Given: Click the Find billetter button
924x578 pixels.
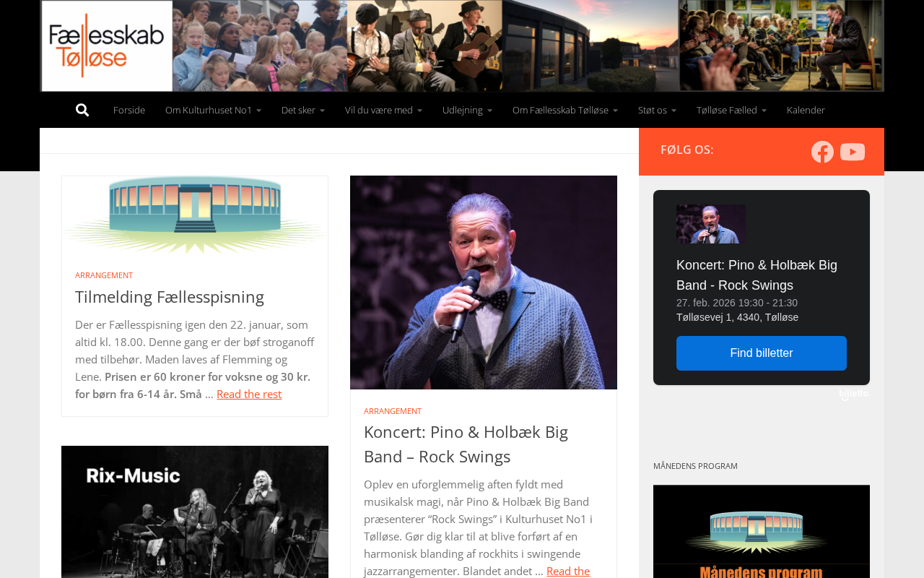Looking at the screenshot, I should tap(762, 353).
